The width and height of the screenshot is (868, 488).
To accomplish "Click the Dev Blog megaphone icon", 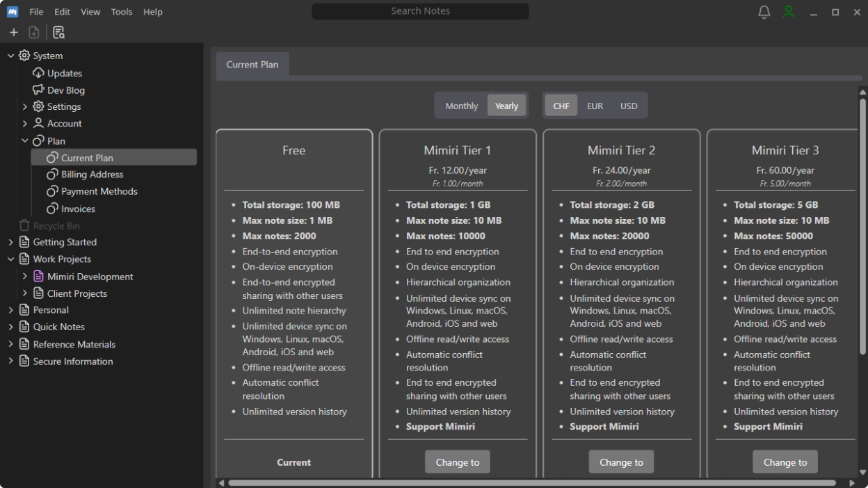I will click(x=38, y=90).
